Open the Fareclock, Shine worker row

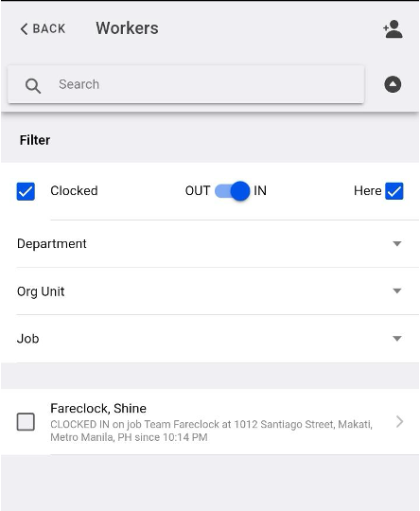(210, 422)
